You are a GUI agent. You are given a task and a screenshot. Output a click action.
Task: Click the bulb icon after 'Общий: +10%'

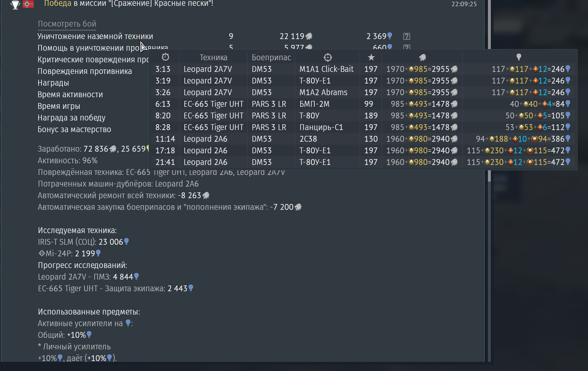coord(89,334)
